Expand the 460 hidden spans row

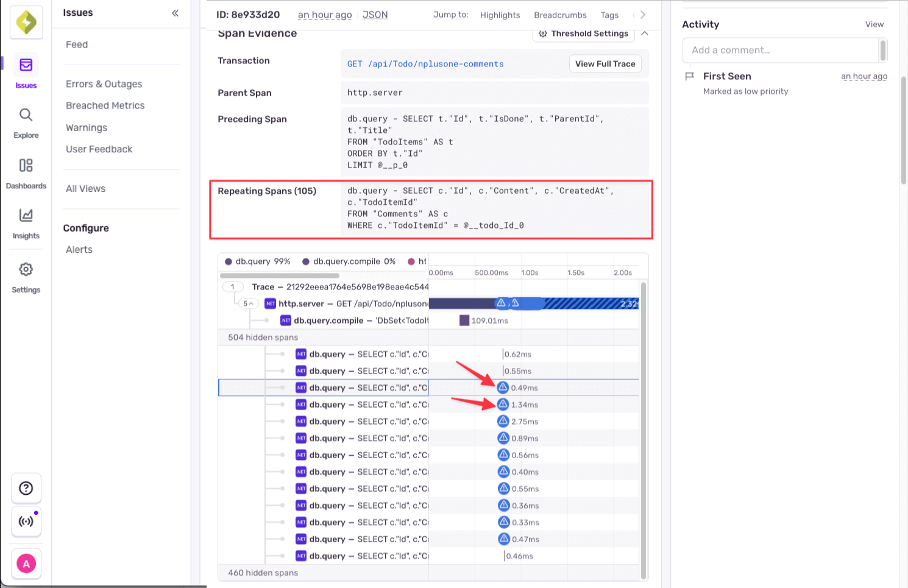click(428, 573)
